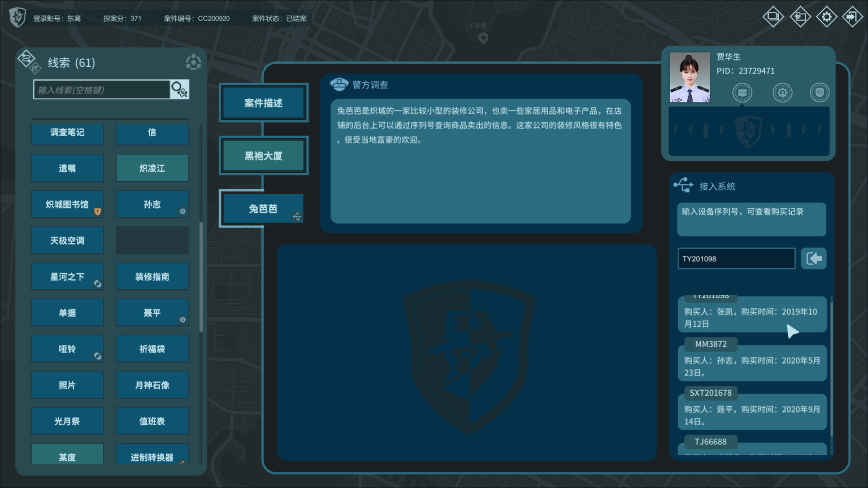Select the 装修指南 clue
This screenshot has height=488, width=868.
pos(152,276)
